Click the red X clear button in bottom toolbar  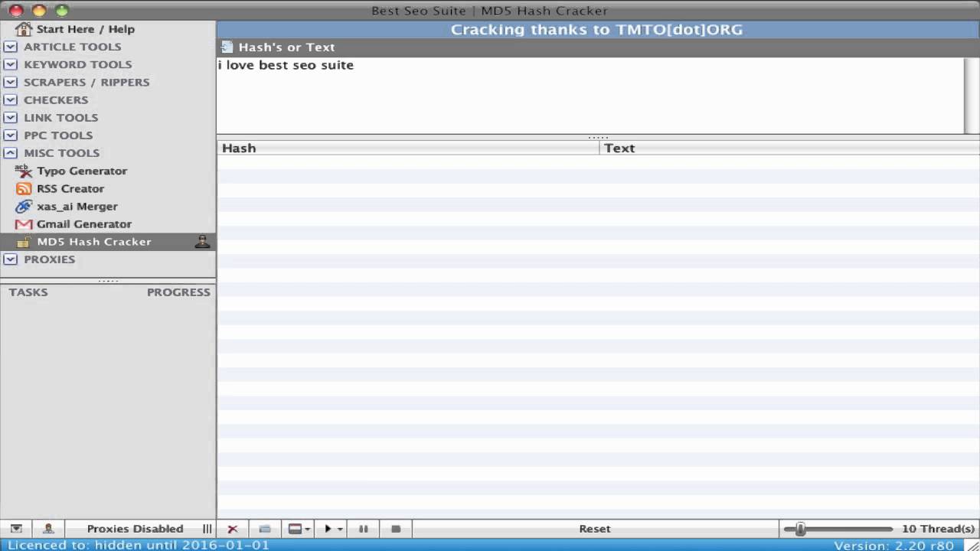click(x=233, y=529)
